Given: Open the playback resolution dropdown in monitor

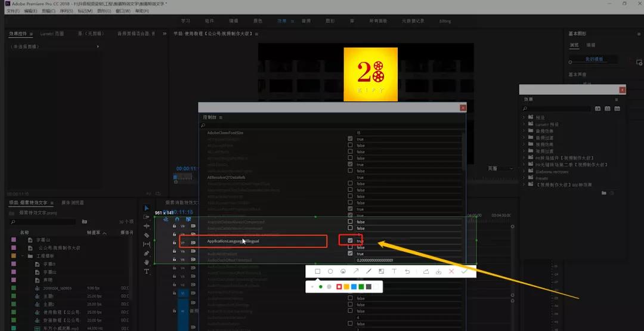Looking at the screenshot, I should coord(500,168).
